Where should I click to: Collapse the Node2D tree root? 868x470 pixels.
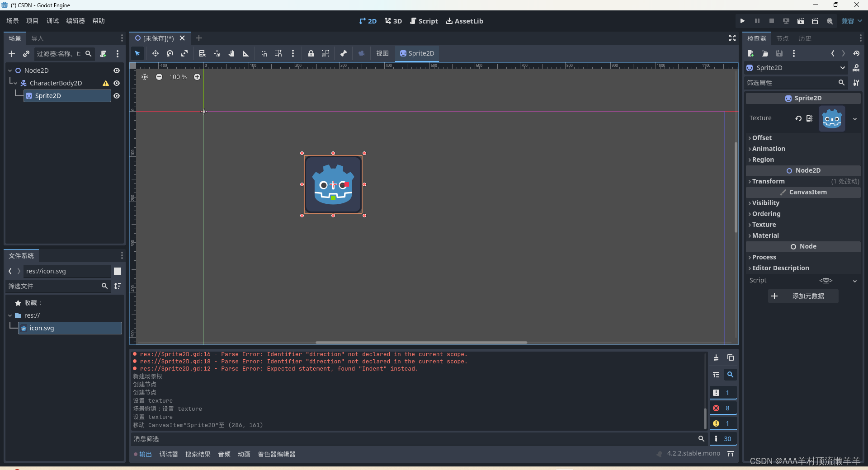pos(10,70)
